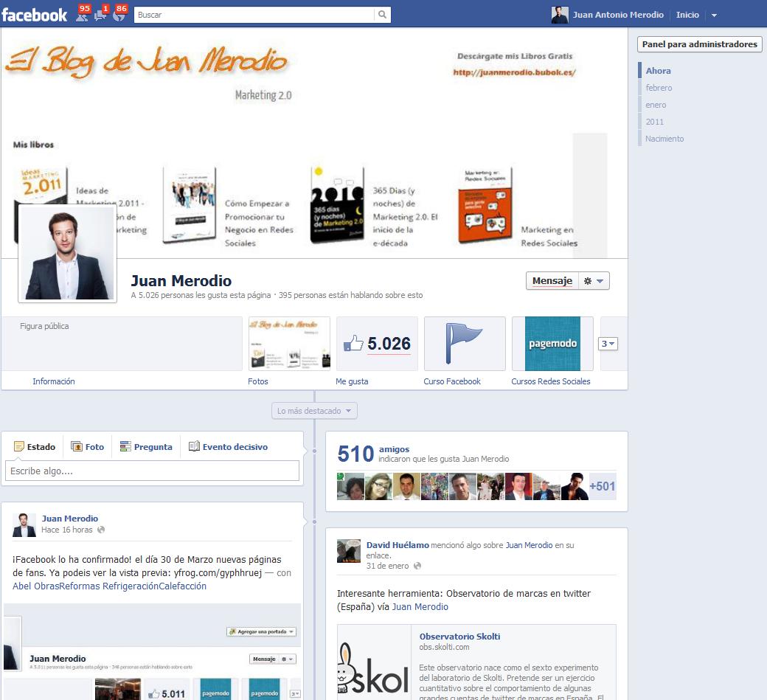The width and height of the screenshot is (767, 700).
Task: Jump to febrero on the timeline
Action: tap(659, 88)
